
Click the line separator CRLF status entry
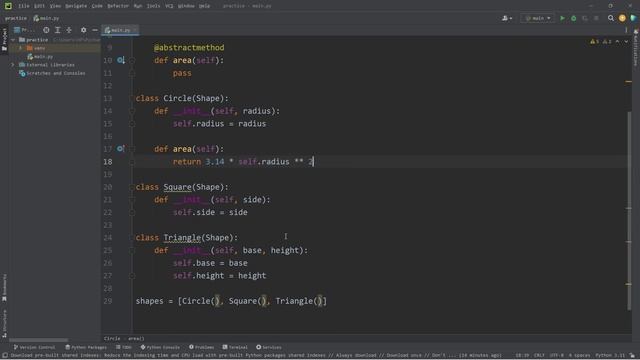tap(539, 356)
